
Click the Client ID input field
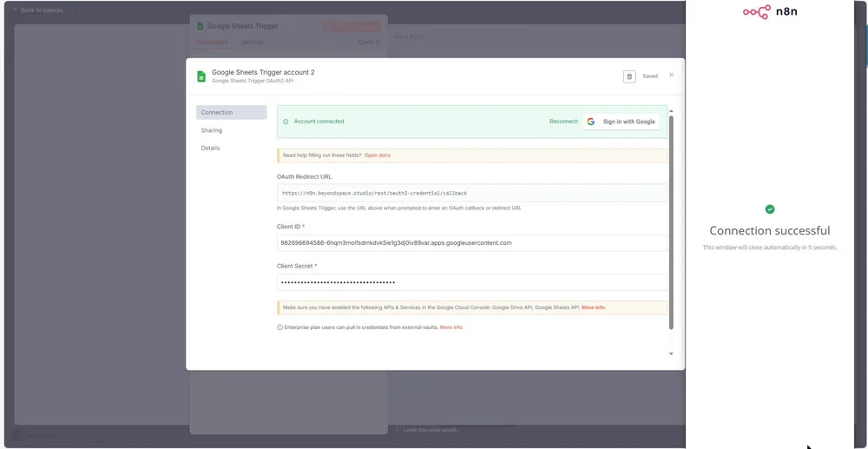472,243
